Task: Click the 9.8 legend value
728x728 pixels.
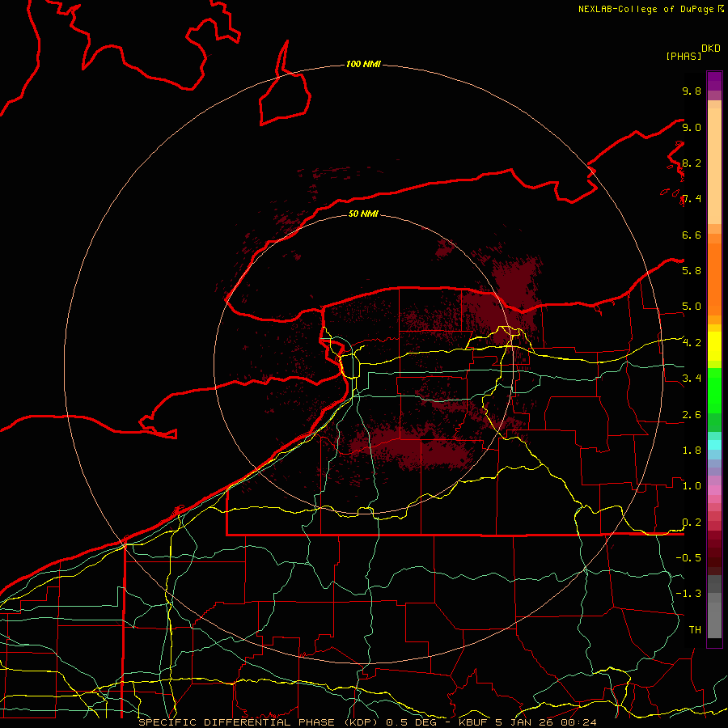Action: point(692,91)
